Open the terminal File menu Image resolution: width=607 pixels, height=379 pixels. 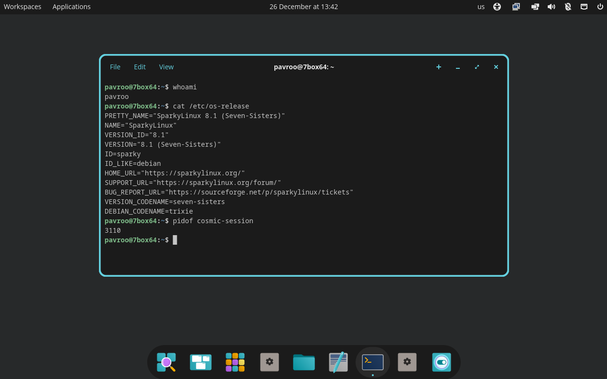[x=115, y=67]
